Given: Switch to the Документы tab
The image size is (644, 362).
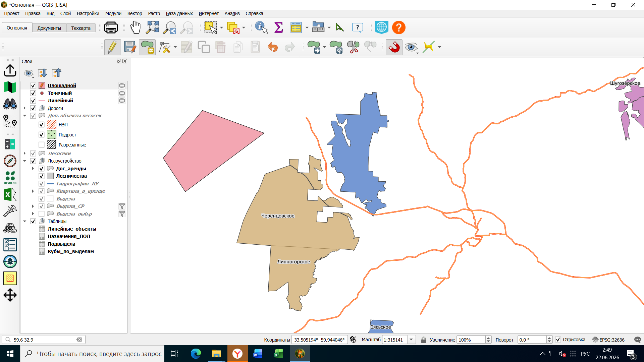Looking at the screenshot, I should tap(49, 28).
